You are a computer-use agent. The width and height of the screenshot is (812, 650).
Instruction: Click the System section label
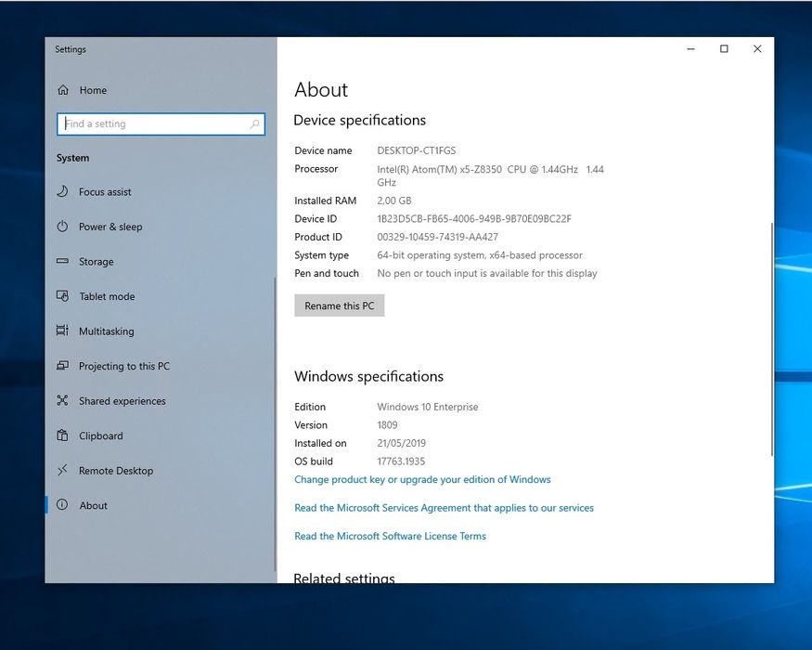pyautogui.click(x=72, y=158)
